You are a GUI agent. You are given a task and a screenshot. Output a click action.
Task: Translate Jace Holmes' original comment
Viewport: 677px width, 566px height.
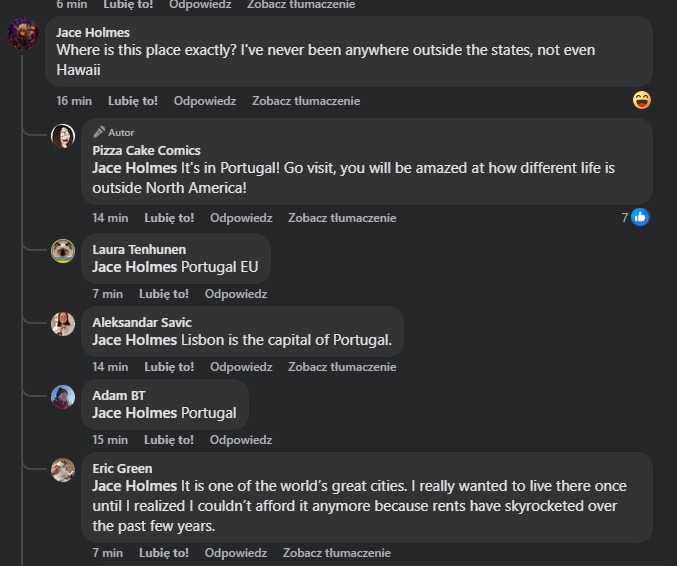pyautogui.click(x=306, y=101)
